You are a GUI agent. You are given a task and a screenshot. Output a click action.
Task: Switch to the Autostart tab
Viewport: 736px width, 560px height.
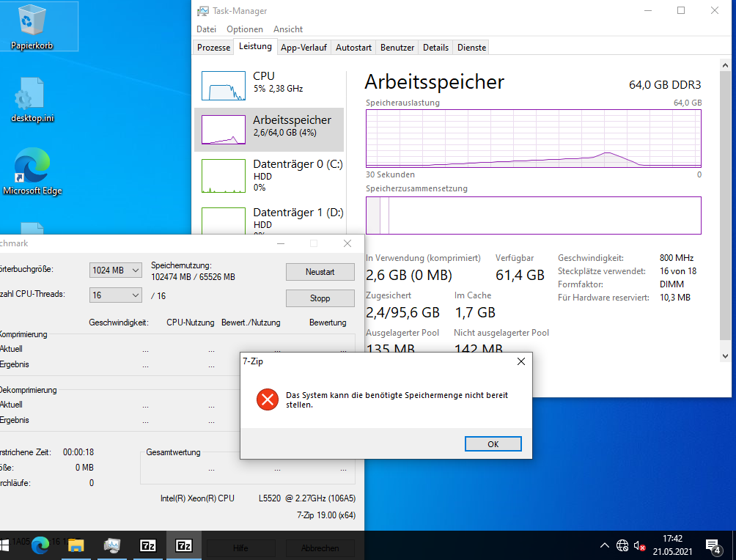point(353,48)
